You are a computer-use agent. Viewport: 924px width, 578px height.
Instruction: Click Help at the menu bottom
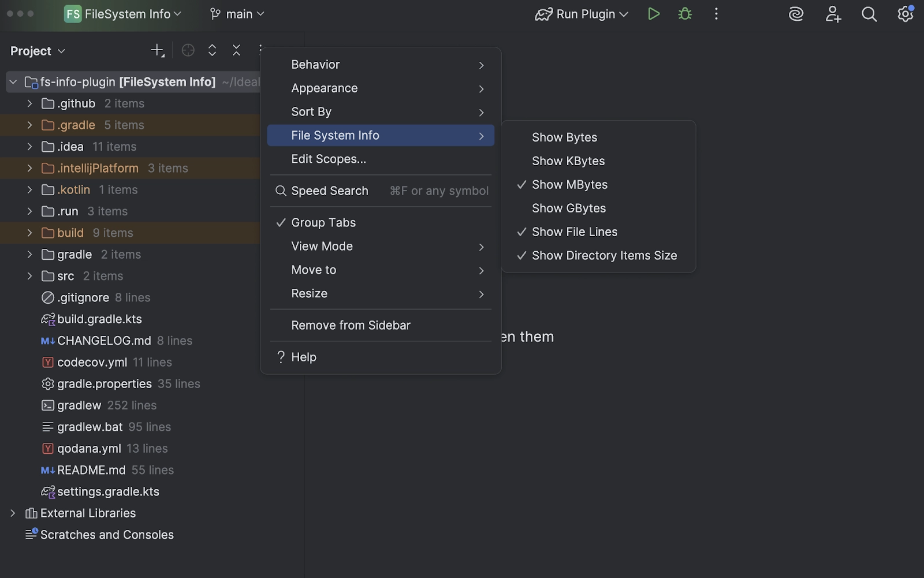[303, 357]
